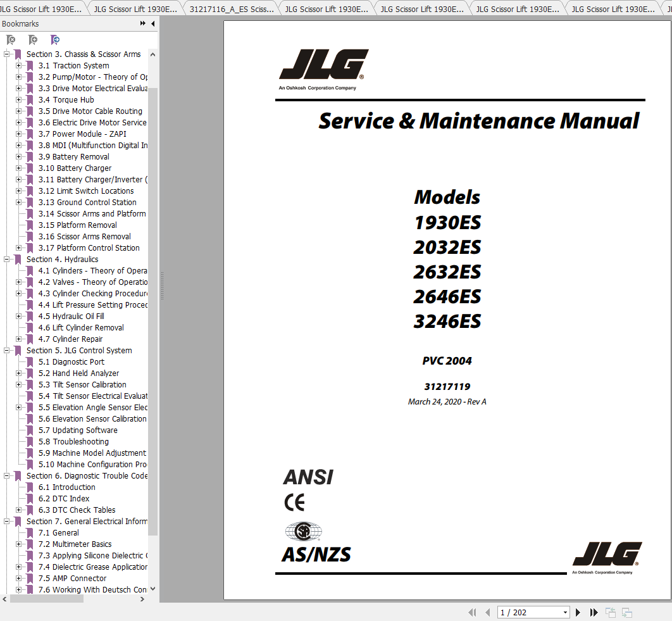Open bookmark 3.17 Platform Control Station

(89, 248)
